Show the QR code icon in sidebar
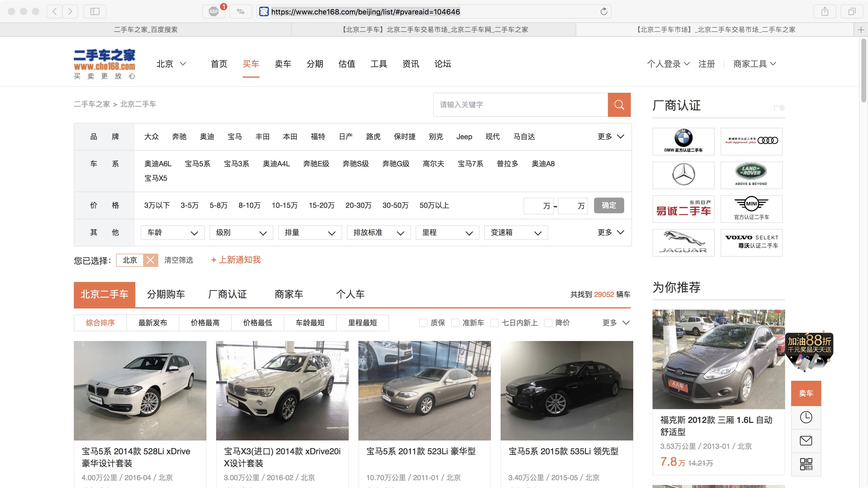The width and height of the screenshot is (868, 488). pyautogui.click(x=806, y=464)
